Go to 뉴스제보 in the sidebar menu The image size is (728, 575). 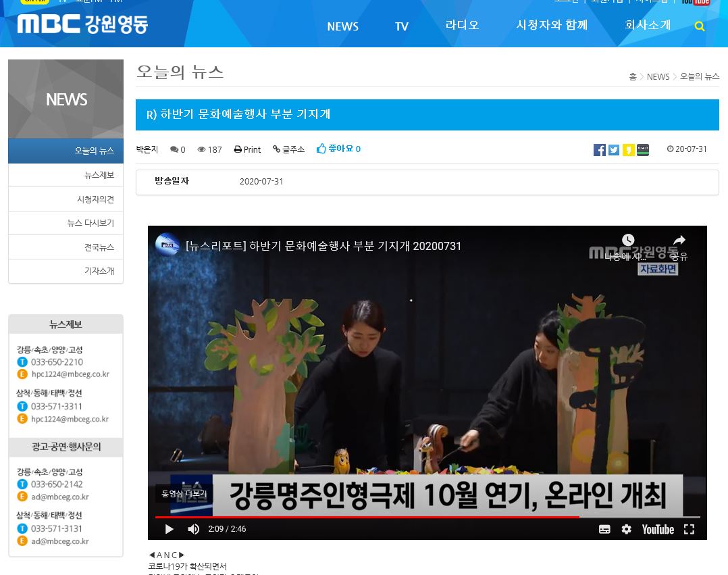[66, 175]
